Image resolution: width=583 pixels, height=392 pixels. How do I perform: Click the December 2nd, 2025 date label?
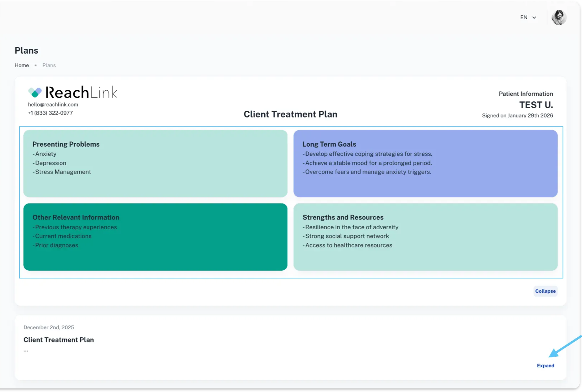point(49,327)
